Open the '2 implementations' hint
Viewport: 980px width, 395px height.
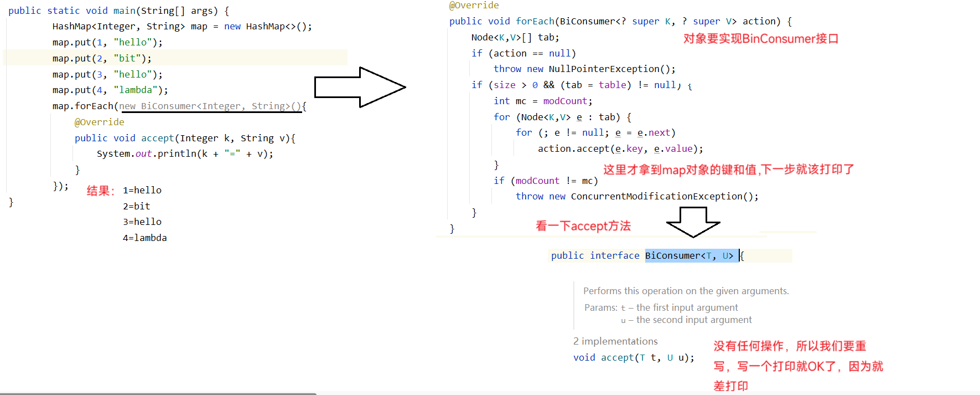[615, 341]
